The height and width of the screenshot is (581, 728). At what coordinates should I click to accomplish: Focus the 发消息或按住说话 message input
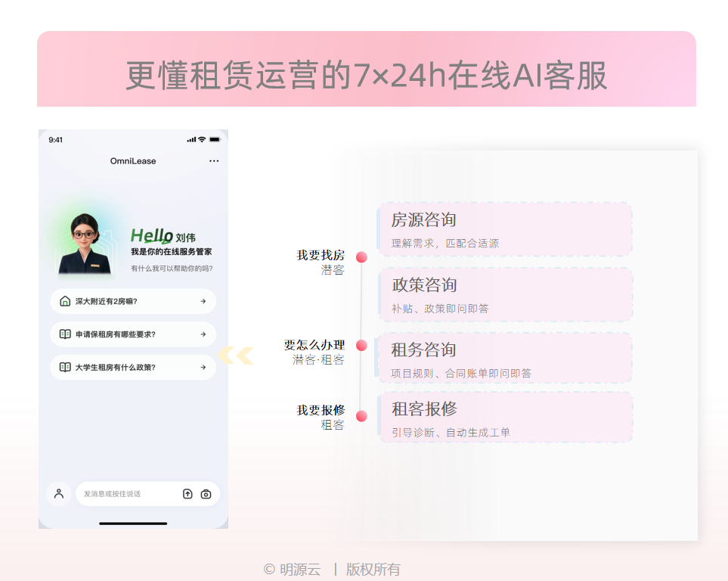147,493
